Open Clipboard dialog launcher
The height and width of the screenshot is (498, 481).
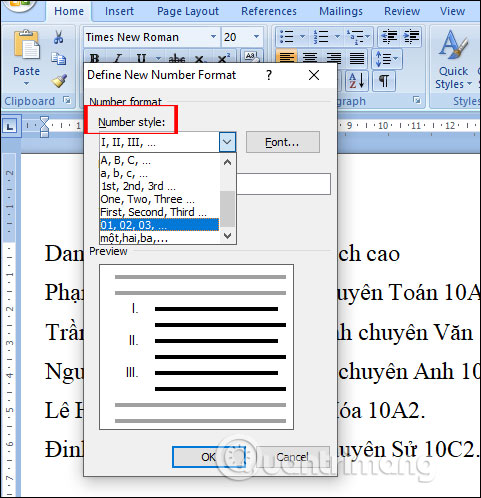pyautogui.click(x=67, y=100)
